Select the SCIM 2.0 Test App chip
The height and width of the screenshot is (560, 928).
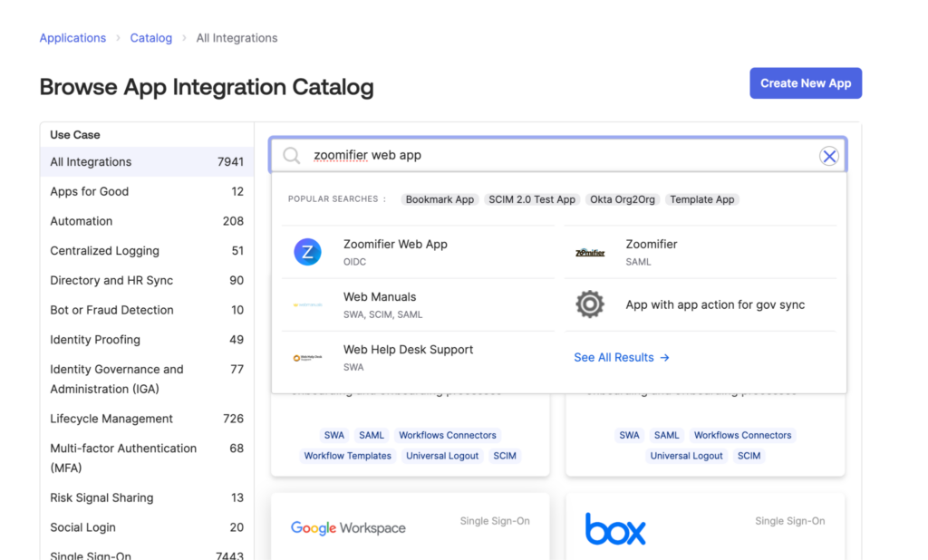(531, 199)
